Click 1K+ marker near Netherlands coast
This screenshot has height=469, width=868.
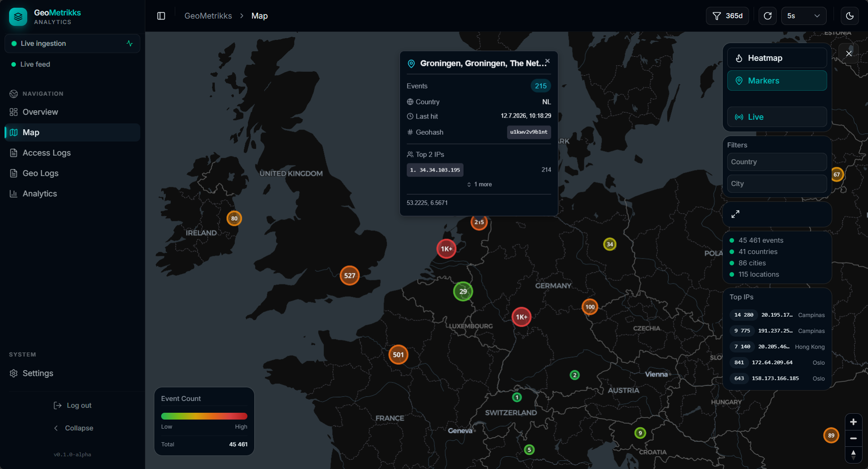446,249
